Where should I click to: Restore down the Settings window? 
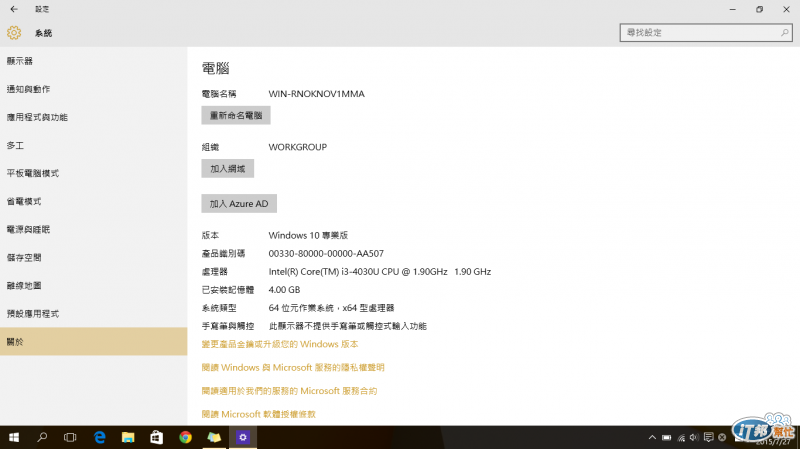[x=759, y=9]
